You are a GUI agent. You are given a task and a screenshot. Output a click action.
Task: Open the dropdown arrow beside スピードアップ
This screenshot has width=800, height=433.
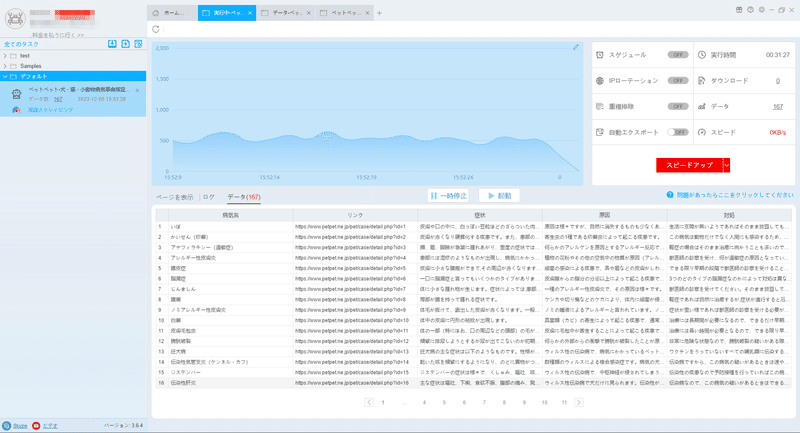coord(727,165)
